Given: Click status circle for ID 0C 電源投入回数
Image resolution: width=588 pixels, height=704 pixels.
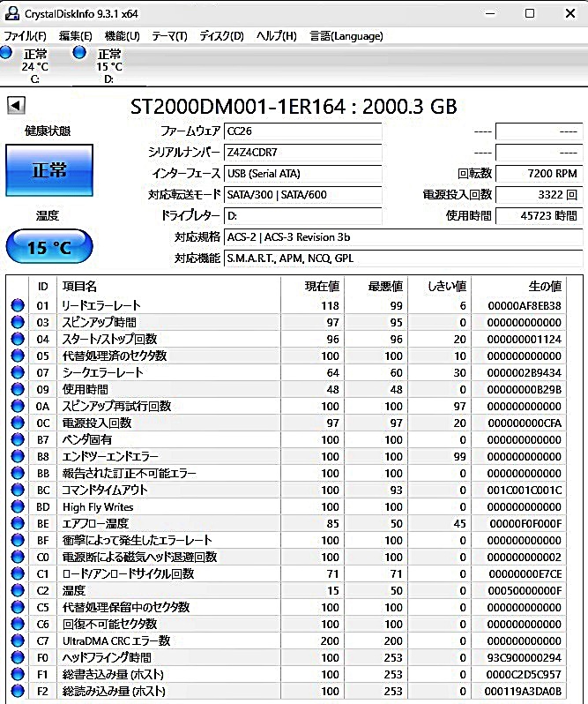Looking at the screenshot, I should coord(18,423).
